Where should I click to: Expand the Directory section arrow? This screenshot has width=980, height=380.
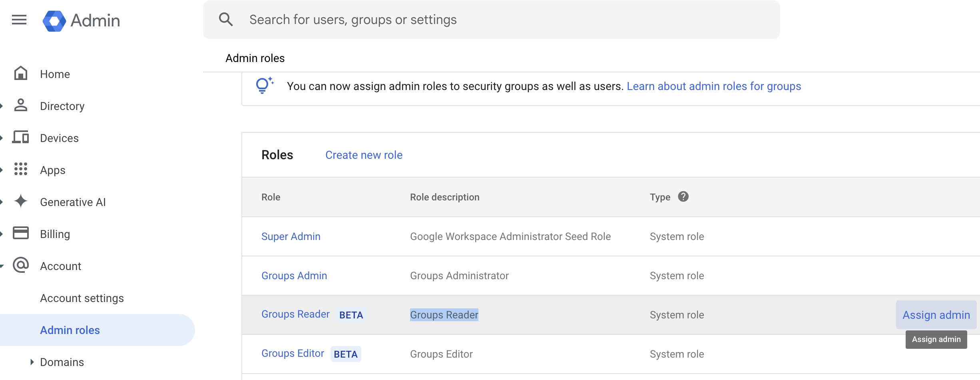coord(2,106)
